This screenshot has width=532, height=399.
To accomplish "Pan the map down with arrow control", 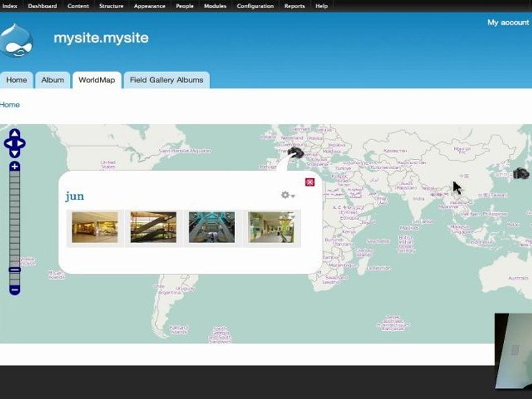I will tap(14, 153).
